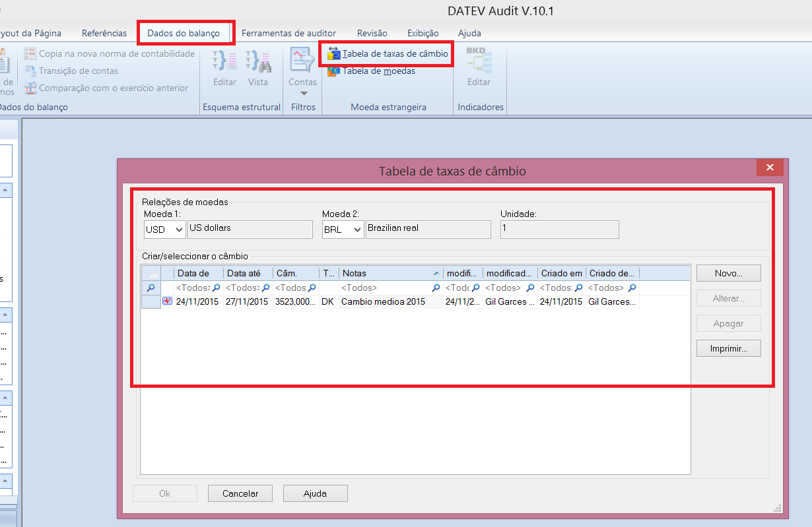Sort by the Câm. column header
The image size is (812, 527).
pyautogui.click(x=296, y=273)
